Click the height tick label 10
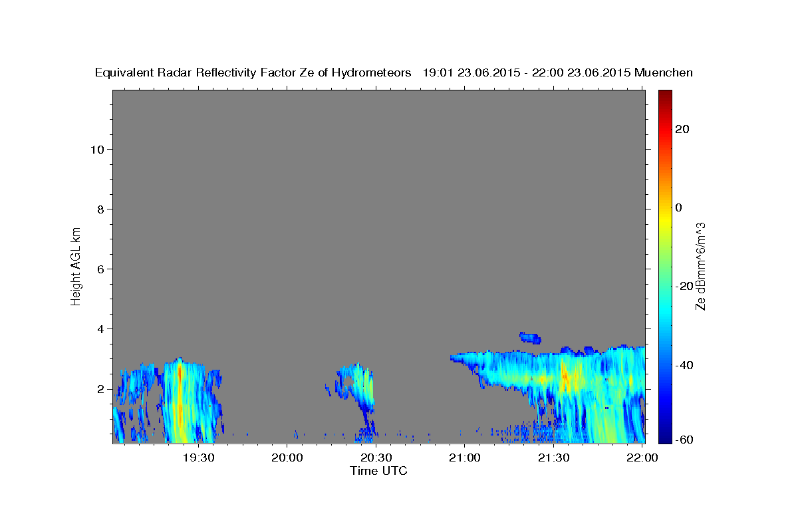The image size is (798, 532). click(97, 150)
